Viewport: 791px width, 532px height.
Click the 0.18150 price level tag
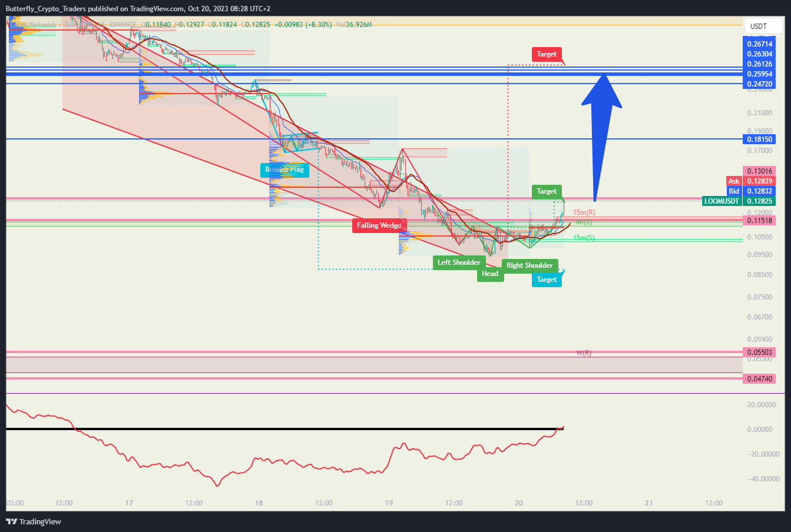759,139
